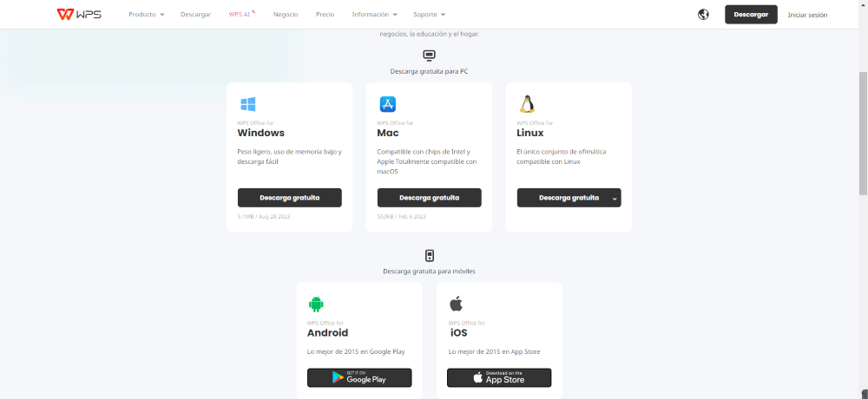Expand the Soporte menu
This screenshot has height=399, width=868.
pyautogui.click(x=429, y=15)
